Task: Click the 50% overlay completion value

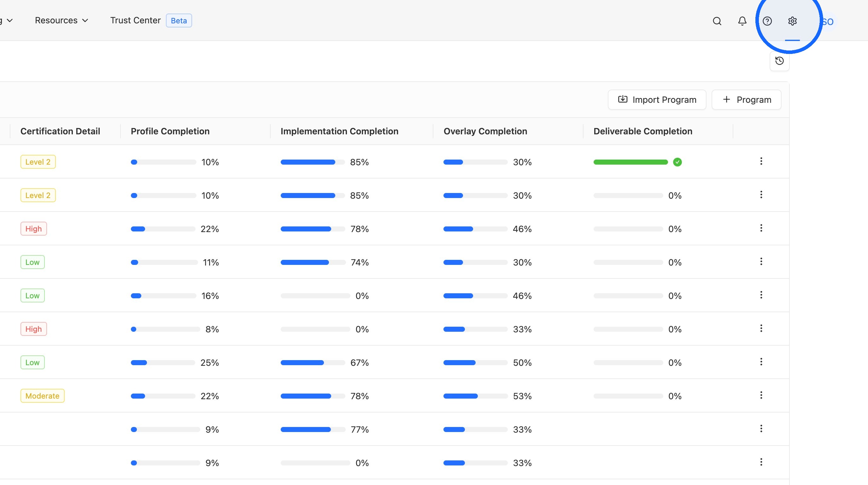Action: [x=522, y=363]
